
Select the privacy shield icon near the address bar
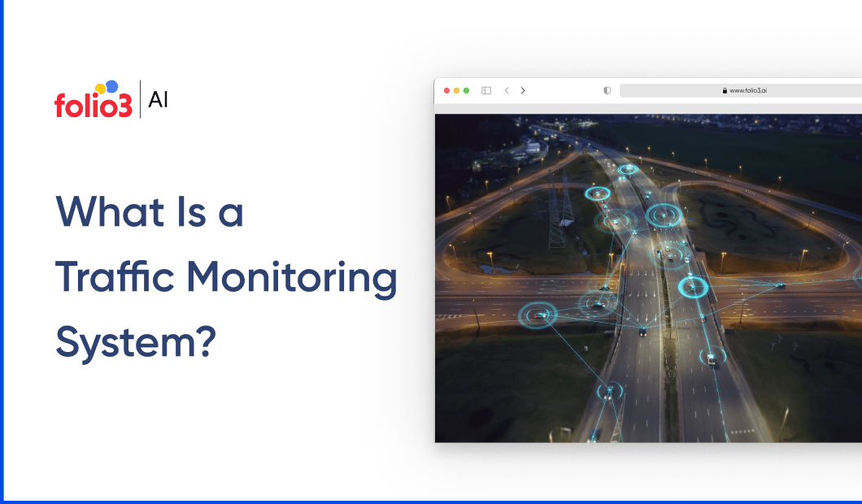[x=607, y=90]
